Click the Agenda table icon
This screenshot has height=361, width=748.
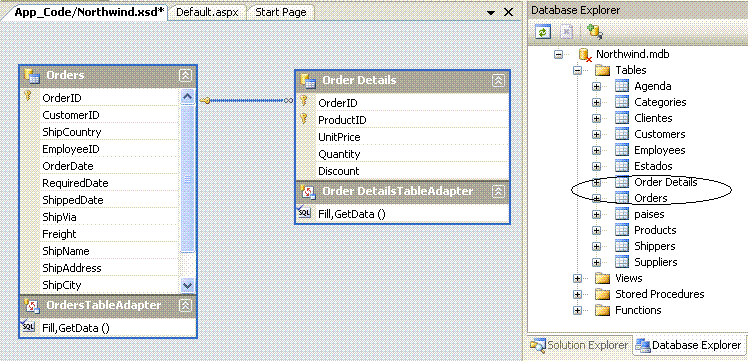tap(622, 86)
